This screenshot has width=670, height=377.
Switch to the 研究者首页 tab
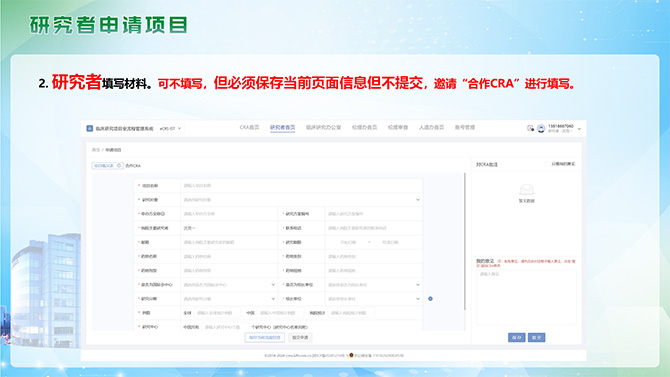coord(282,127)
